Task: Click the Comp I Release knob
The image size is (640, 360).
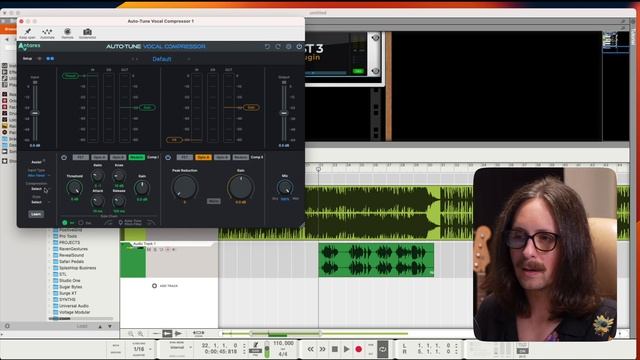Action: pyautogui.click(x=119, y=201)
